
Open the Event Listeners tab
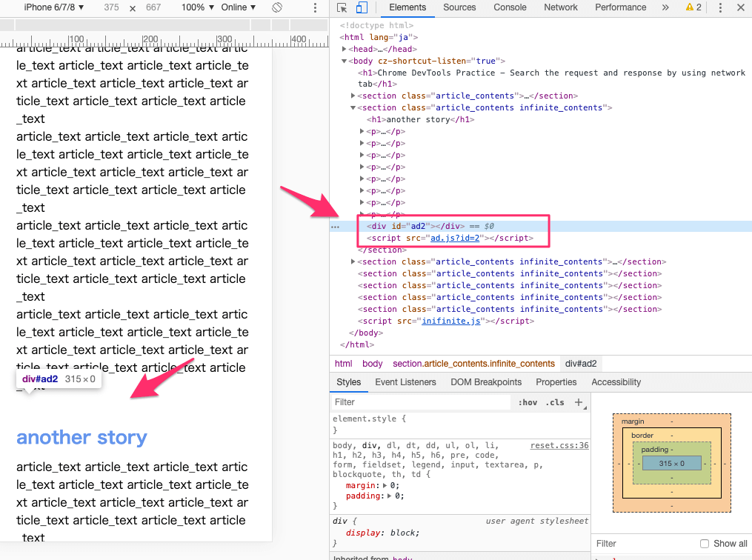coord(405,382)
